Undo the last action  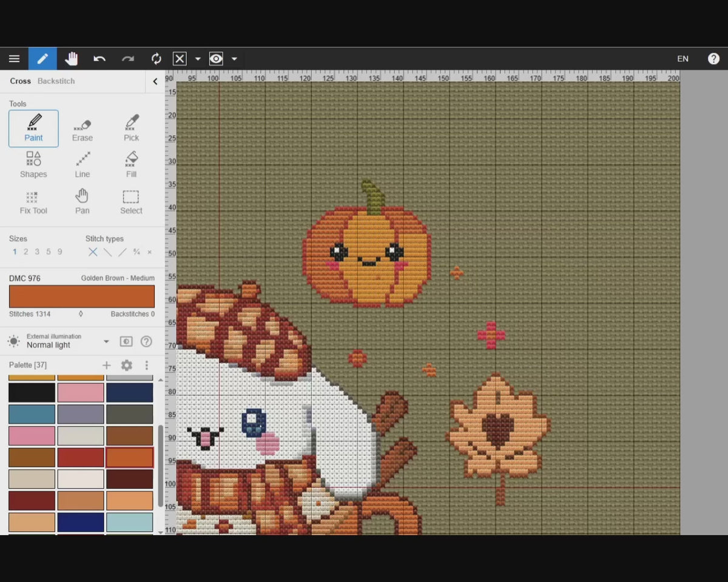click(99, 59)
